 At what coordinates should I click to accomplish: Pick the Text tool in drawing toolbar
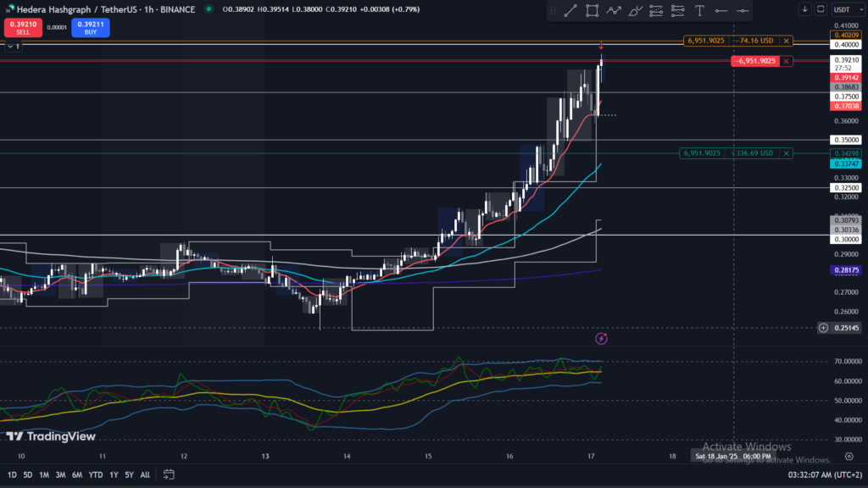click(699, 11)
